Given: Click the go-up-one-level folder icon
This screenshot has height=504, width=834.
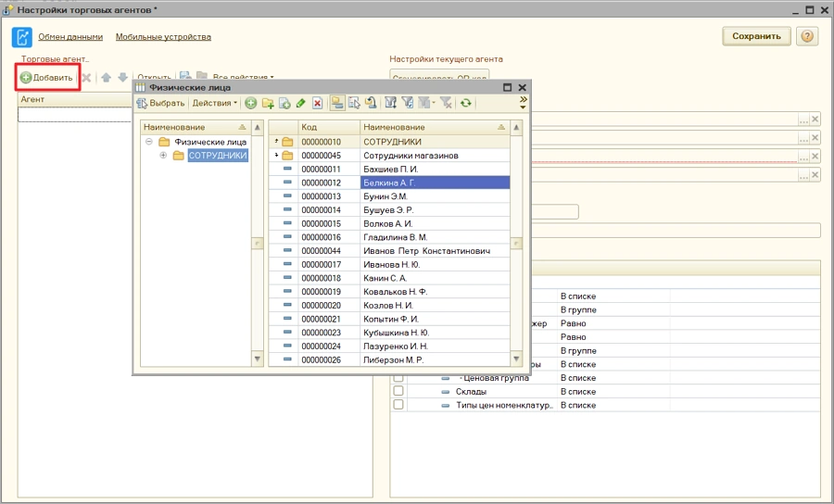Looking at the screenshot, I should pyautogui.click(x=370, y=103).
